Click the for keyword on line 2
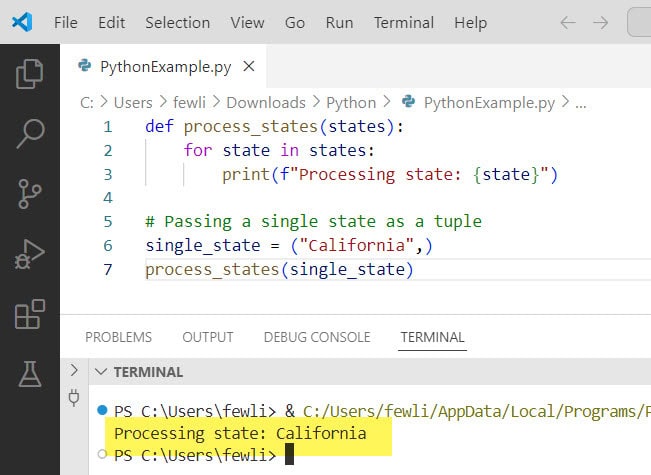Screen dimensions: 651x475 198,150
